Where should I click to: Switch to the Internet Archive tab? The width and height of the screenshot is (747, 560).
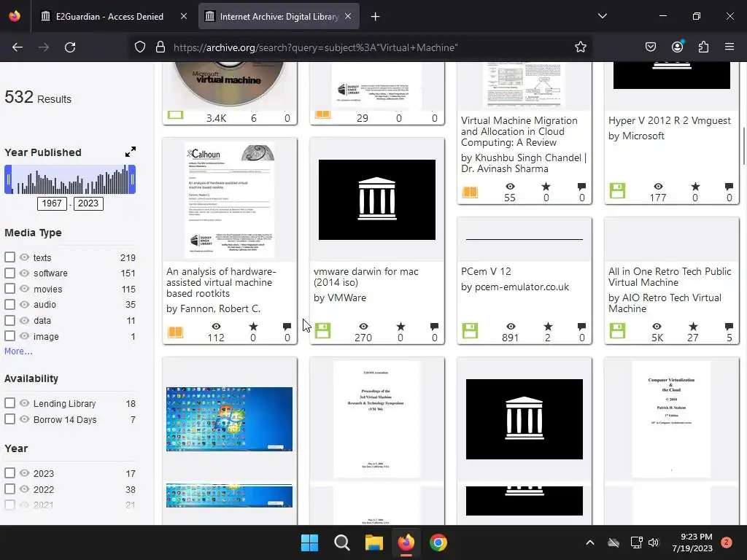click(x=279, y=16)
